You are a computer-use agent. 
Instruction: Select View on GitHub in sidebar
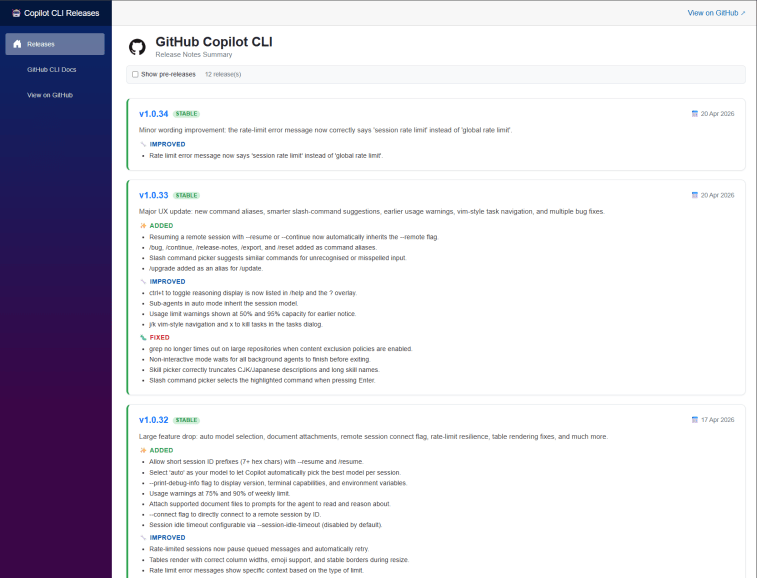50,95
